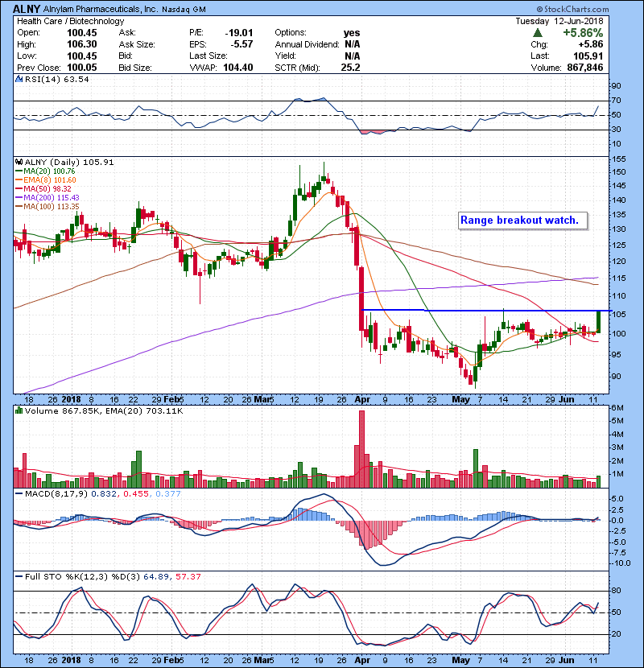Image resolution: width=644 pixels, height=668 pixels.
Task: Click the Health Care / Biotechnology sector text
Action: [70, 21]
